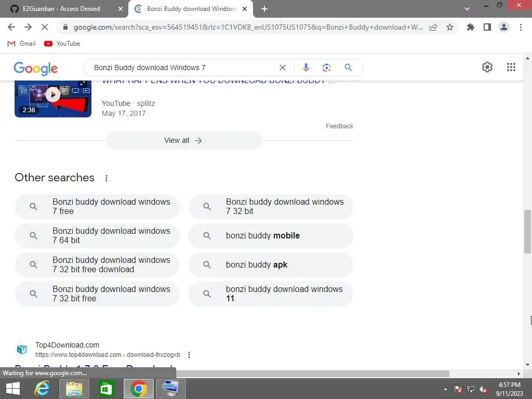Click the Action Center flag icon
This screenshot has height=399, width=532.
coord(458,389)
